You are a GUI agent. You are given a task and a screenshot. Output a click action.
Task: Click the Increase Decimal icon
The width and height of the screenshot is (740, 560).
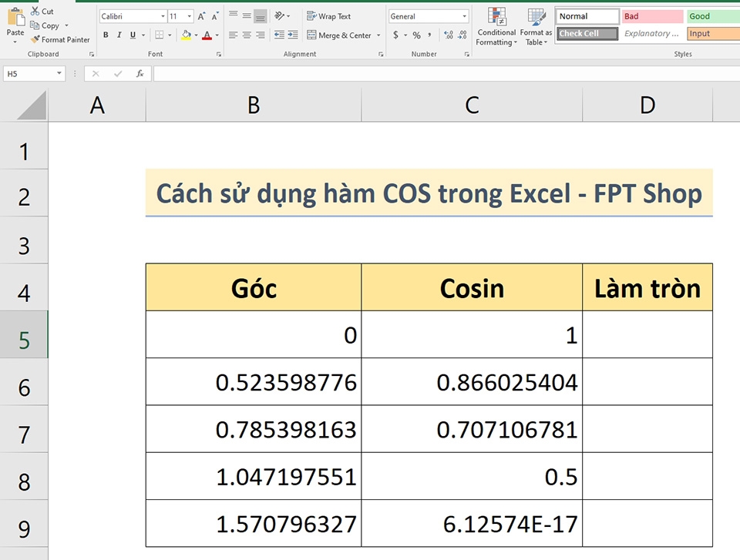click(450, 35)
